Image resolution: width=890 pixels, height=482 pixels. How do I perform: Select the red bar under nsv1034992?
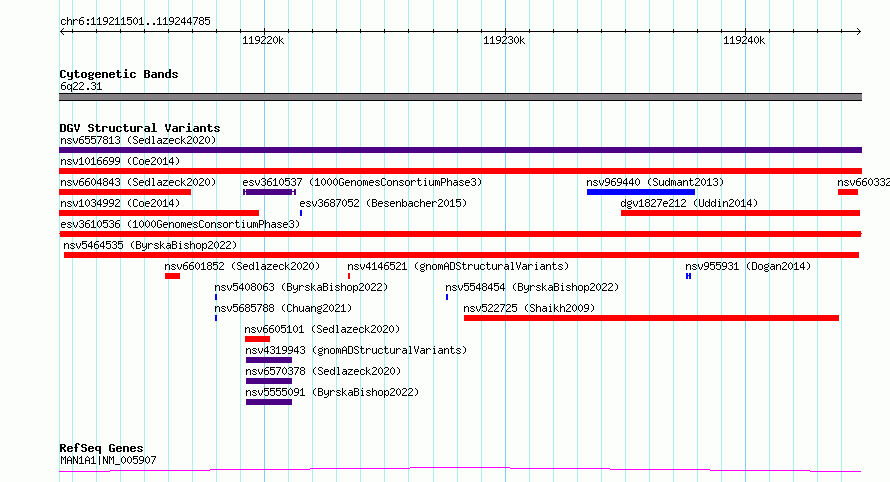[x=159, y=213]
